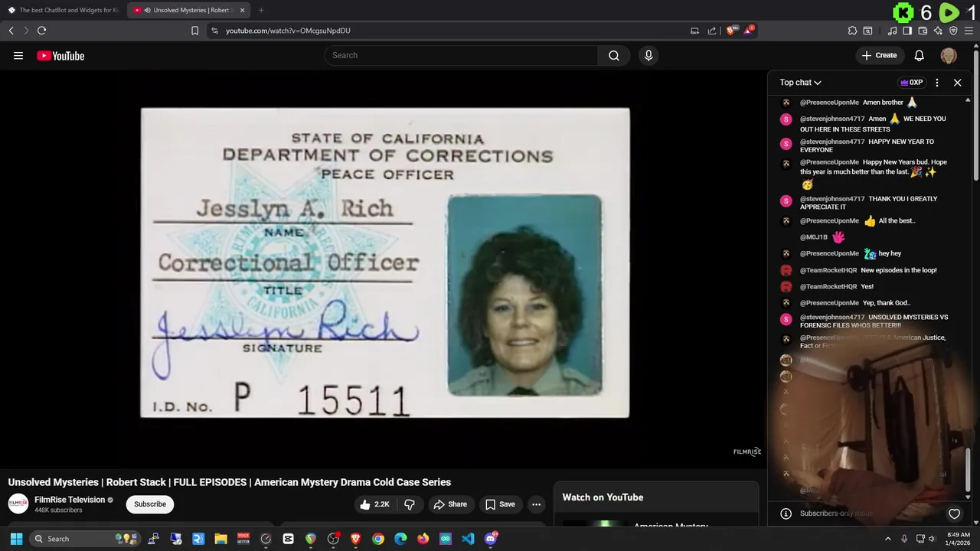
Task: Reload the current page
Action: point(41,31)
